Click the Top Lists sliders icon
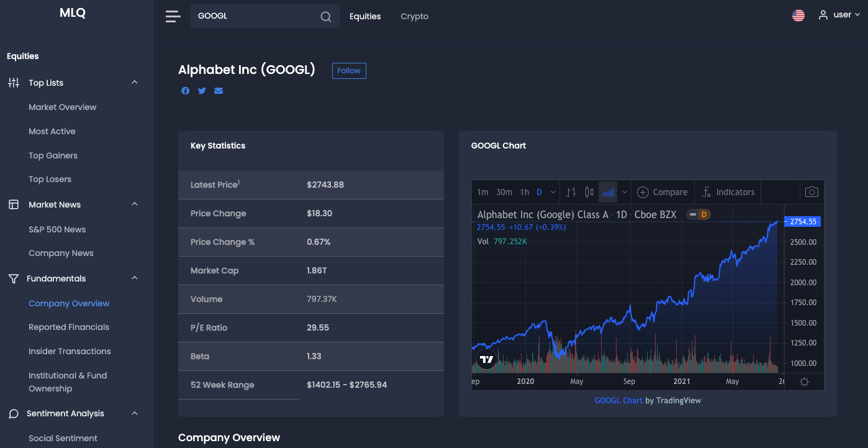The image size is (868, 448). (14, 83)
